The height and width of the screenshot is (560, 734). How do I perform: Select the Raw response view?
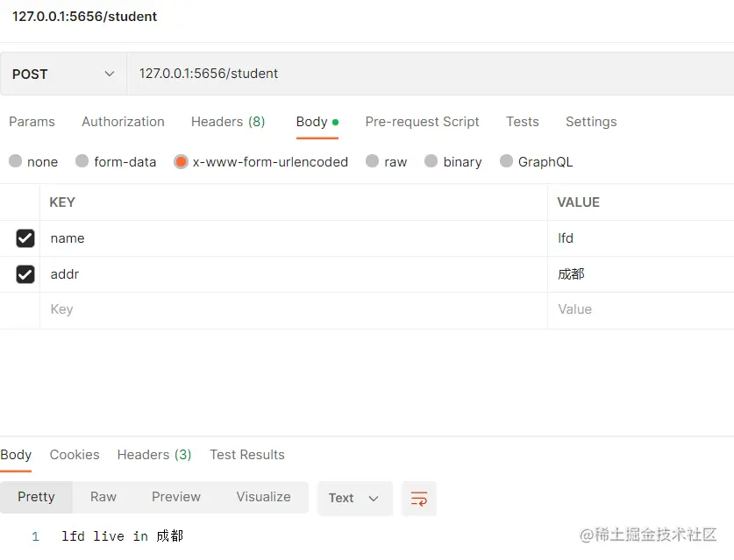click(x=103, y=497)
